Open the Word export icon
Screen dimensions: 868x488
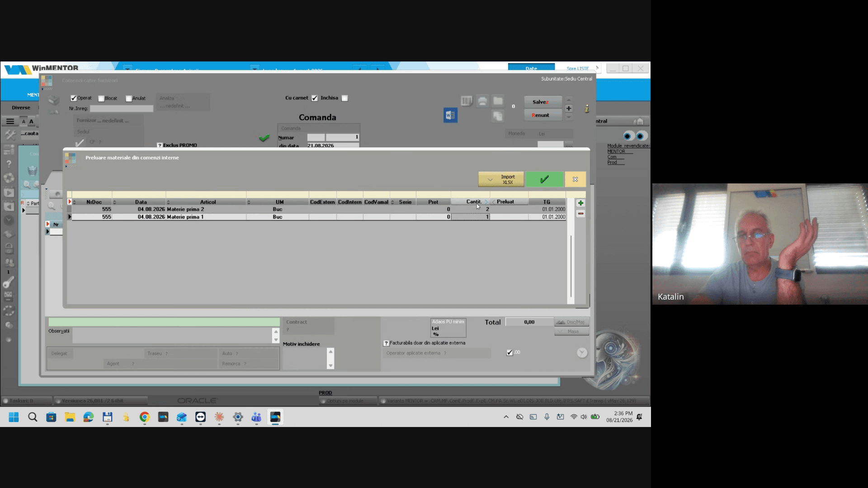[450, 115]
